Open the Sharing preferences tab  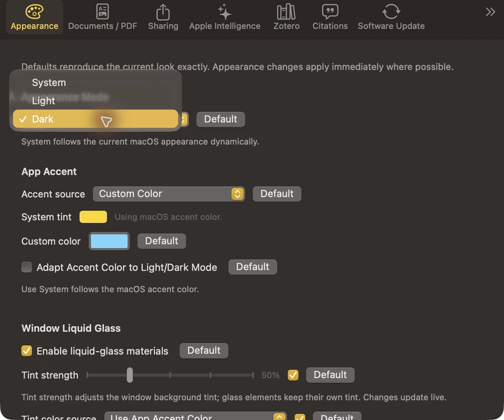click(163, 18)
